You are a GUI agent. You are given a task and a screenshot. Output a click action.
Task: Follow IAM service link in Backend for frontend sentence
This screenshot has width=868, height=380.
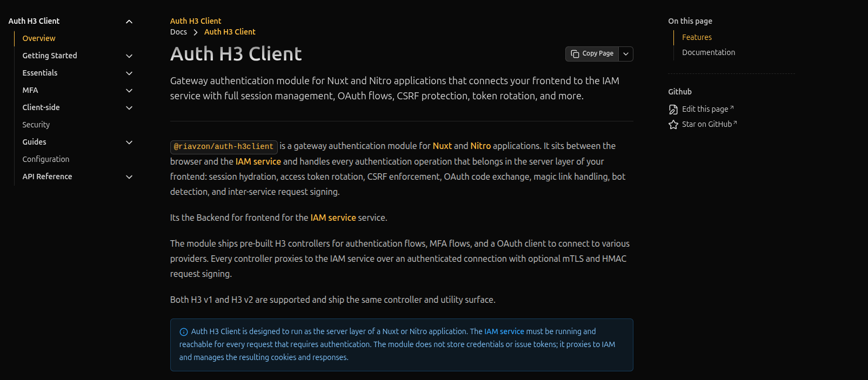point(333,218)
